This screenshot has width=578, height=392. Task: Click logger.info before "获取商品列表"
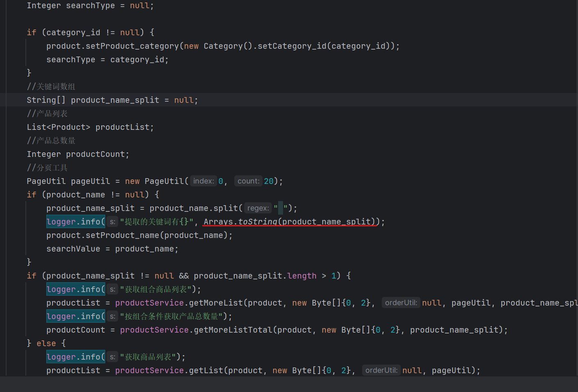[x=75, y=357]
